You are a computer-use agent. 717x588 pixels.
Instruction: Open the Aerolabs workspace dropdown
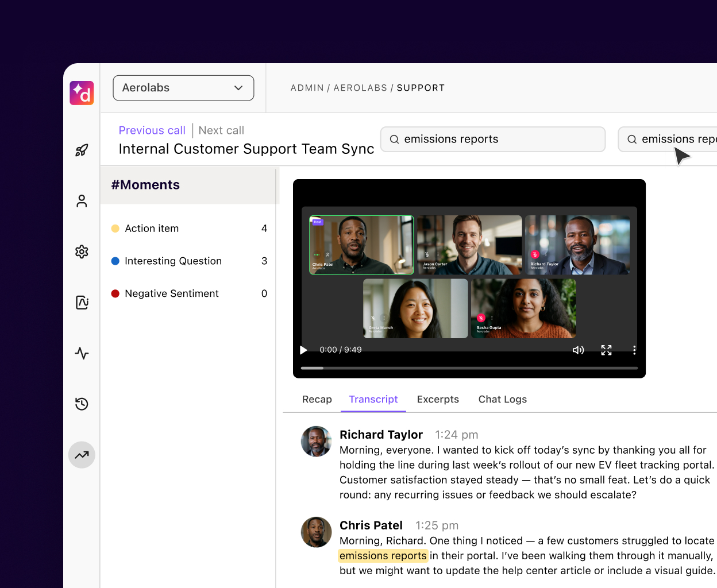(x=183, y=88)
